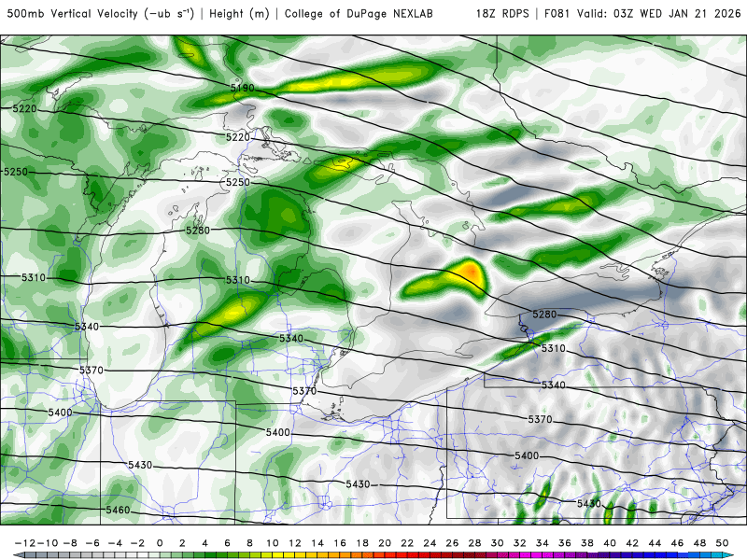
Task: Click the 16 value on the color scale
Action: [x=340, y=543]
